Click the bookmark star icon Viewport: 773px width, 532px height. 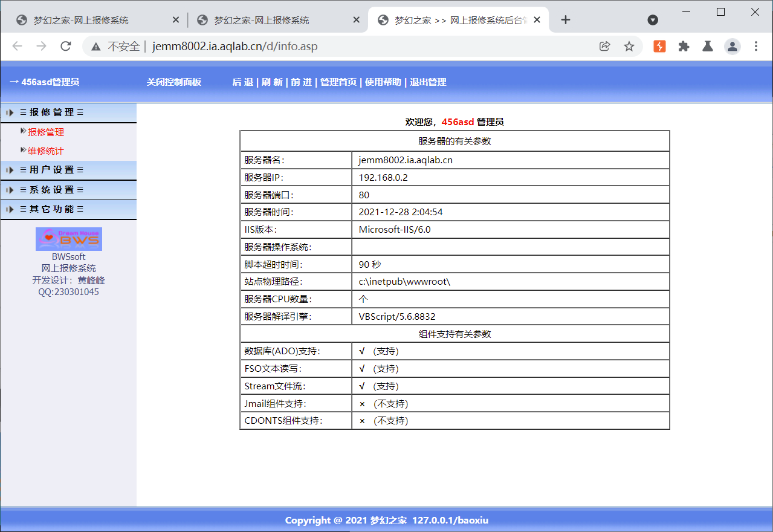[629, 46]
